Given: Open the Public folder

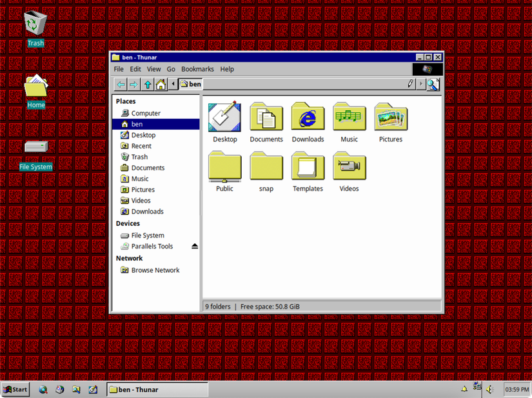Looking at the screenshot, I should [224, 167].
